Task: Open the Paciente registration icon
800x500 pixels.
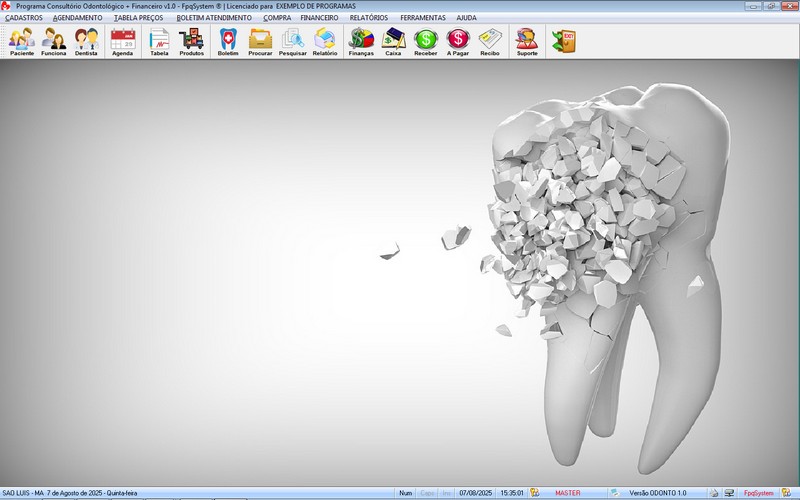Action: (x=22, y=40)
